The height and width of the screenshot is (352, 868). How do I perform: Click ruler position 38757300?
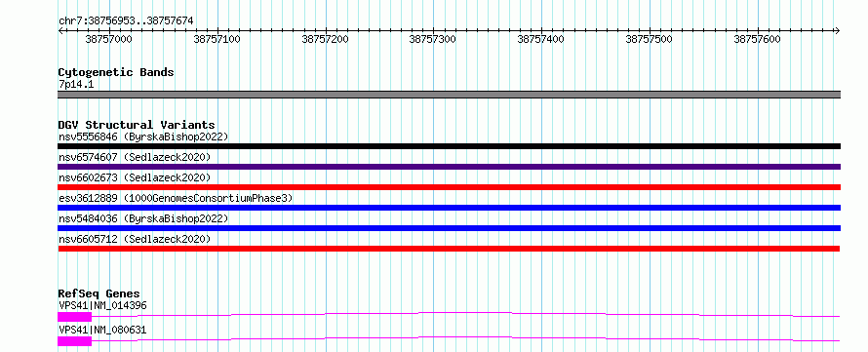(x=433, y=39)
